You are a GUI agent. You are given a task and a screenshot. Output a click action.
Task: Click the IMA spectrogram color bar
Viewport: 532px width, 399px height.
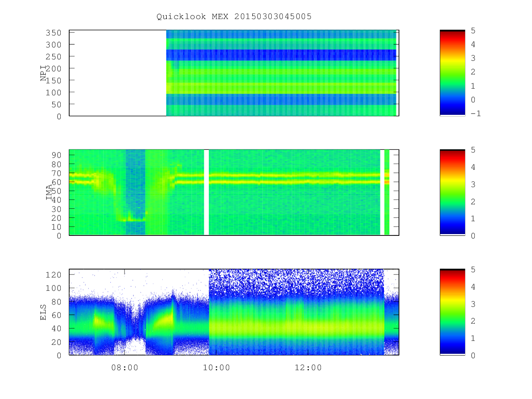pyautogui.click(x=452, y=192)
